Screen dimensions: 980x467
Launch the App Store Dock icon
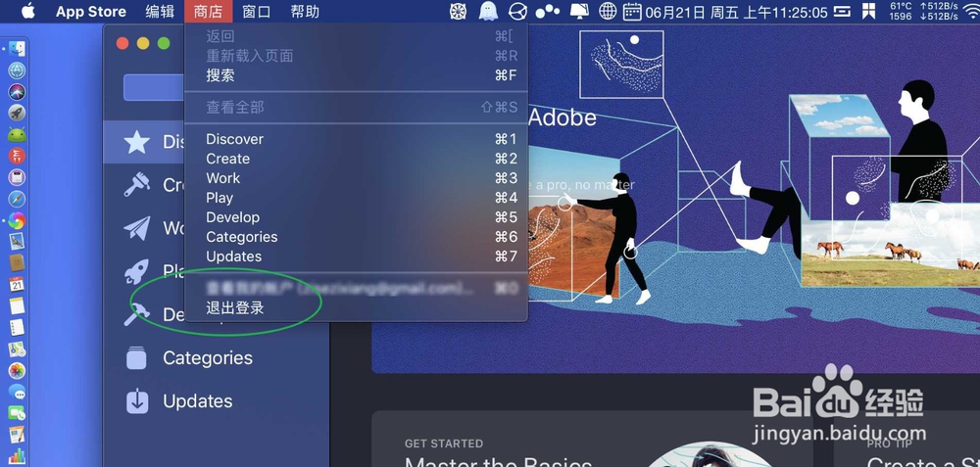[x=17, y=70]
